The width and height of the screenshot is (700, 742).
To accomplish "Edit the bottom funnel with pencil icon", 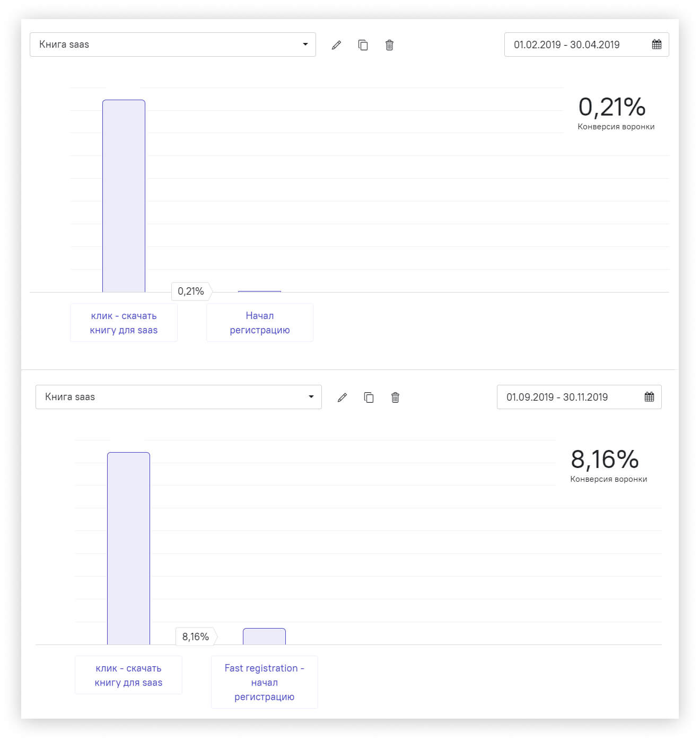I will click(342, 397).
